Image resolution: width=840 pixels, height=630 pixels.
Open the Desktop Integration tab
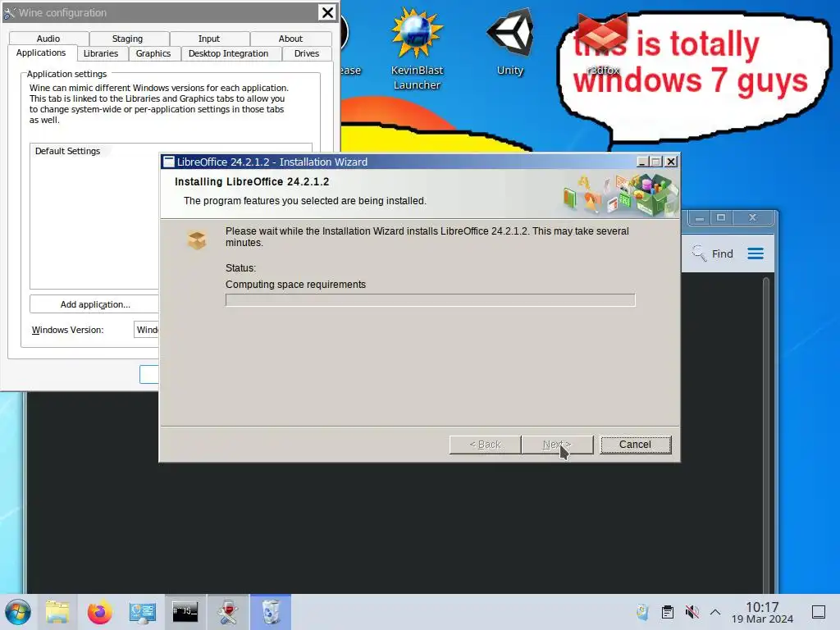point(229,53)
